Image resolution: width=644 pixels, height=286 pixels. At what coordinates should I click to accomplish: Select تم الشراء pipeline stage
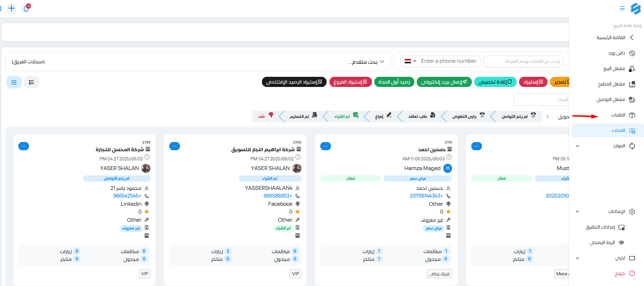pos(346,116)
